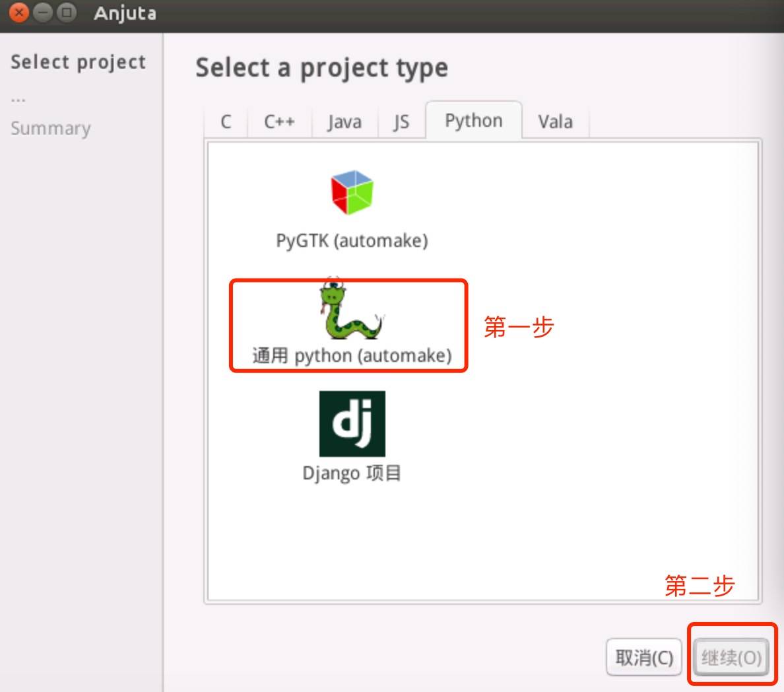The height and width of the screenshot is (692, 784).
Task: Pick the Django project icon
Action: coord(352,423)
